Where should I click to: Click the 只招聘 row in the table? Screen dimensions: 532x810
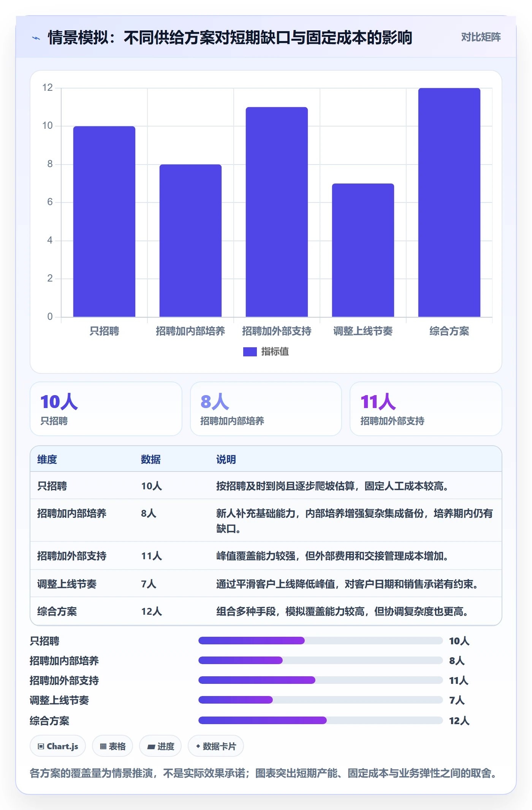click(266, 486)
